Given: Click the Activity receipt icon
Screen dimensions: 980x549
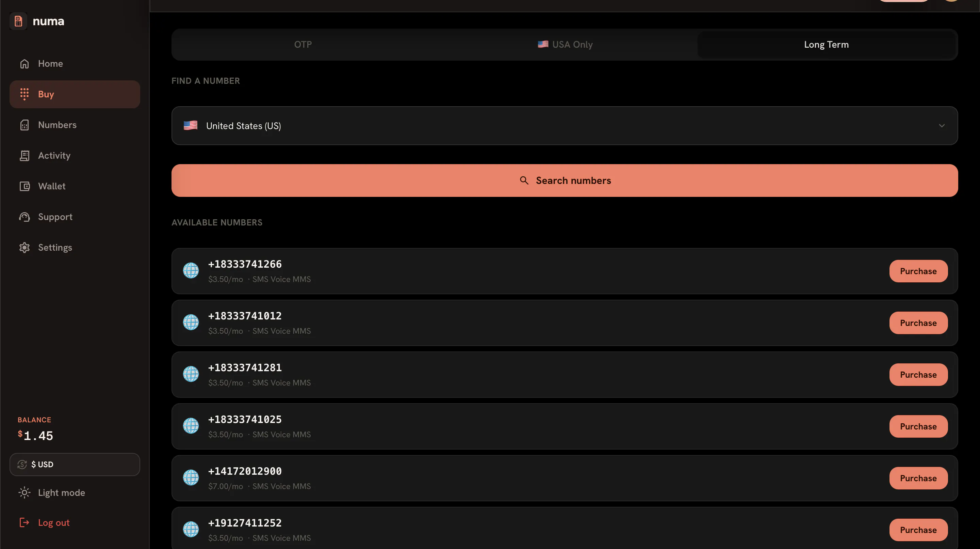Looking at the screenshot, I should click(24, 155).
